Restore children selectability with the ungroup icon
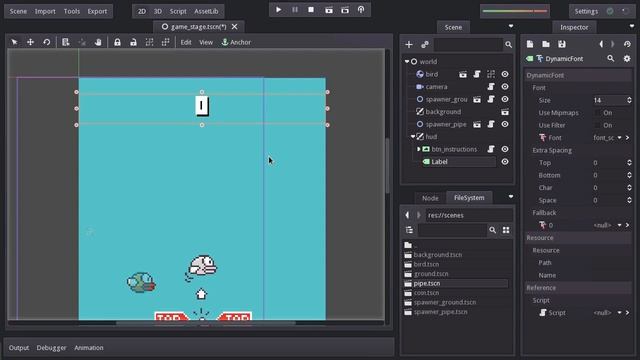 165,42
